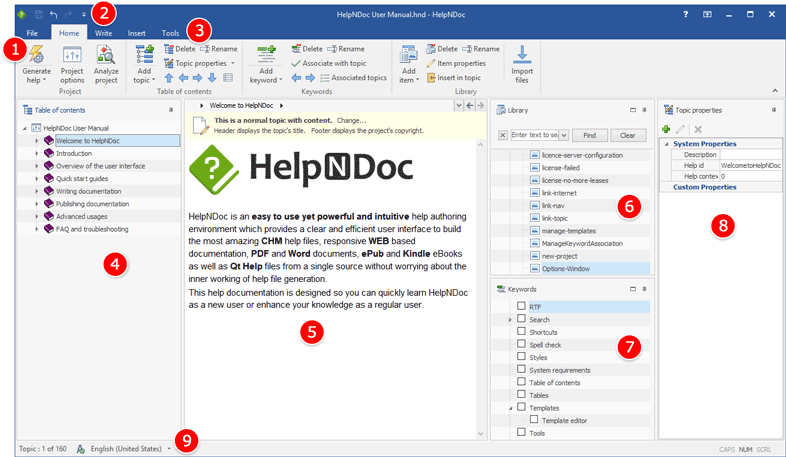Check the Shortcuts keyword checkbox
The width and height of the screenshot is (786, 457).
[x=521, y=331]
